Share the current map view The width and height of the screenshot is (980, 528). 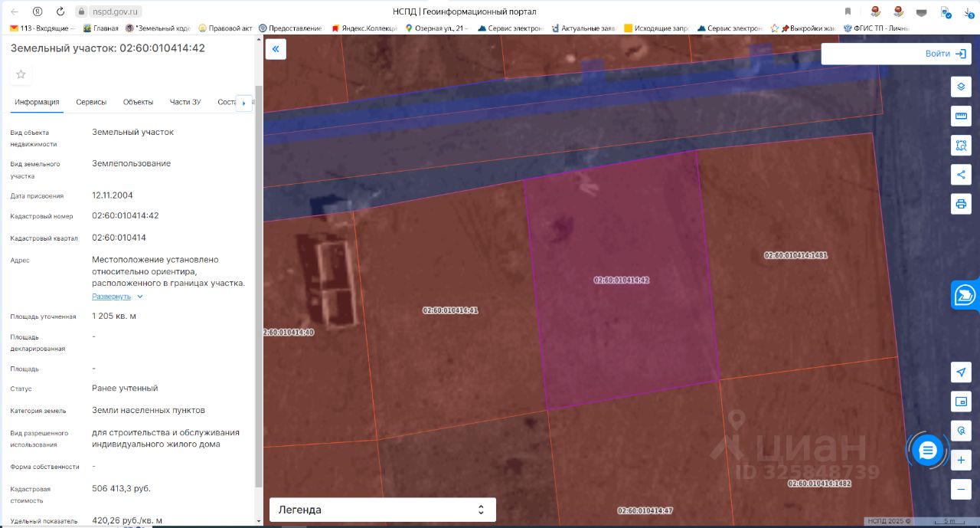[961, 174]
